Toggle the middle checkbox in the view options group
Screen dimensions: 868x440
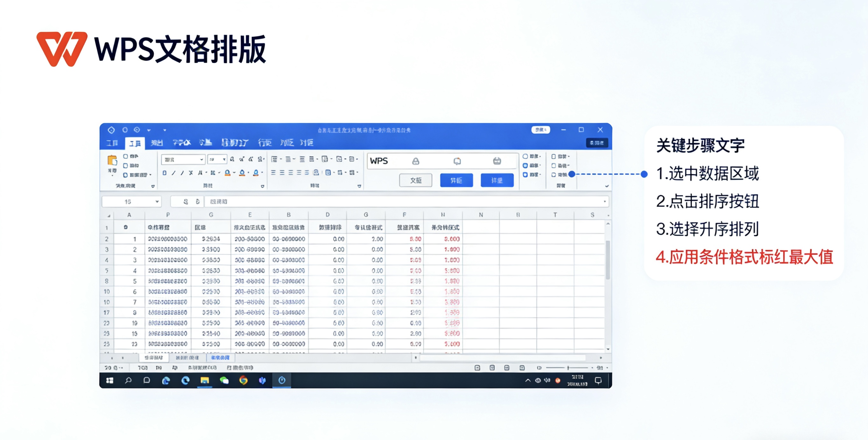coord(525,166)
